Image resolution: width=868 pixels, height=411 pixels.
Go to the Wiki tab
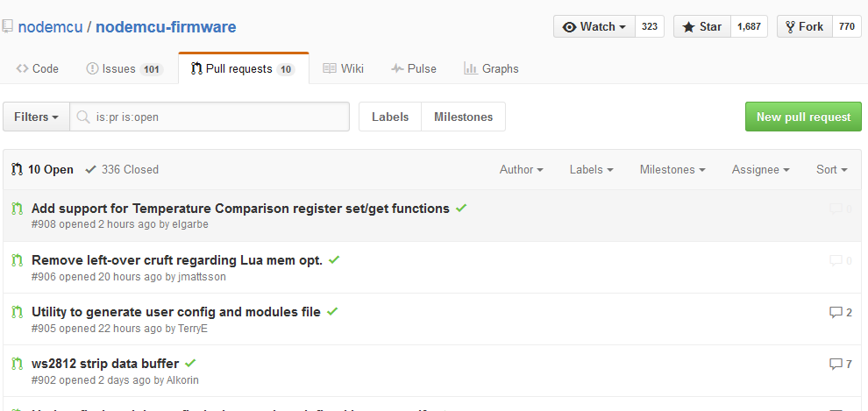[x=343, y=68]
